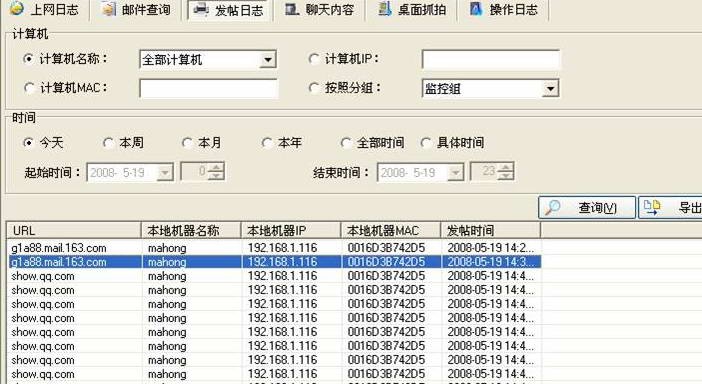
Task: Select the first g1a88.mail.163.com row
Action: coord(274,247)
